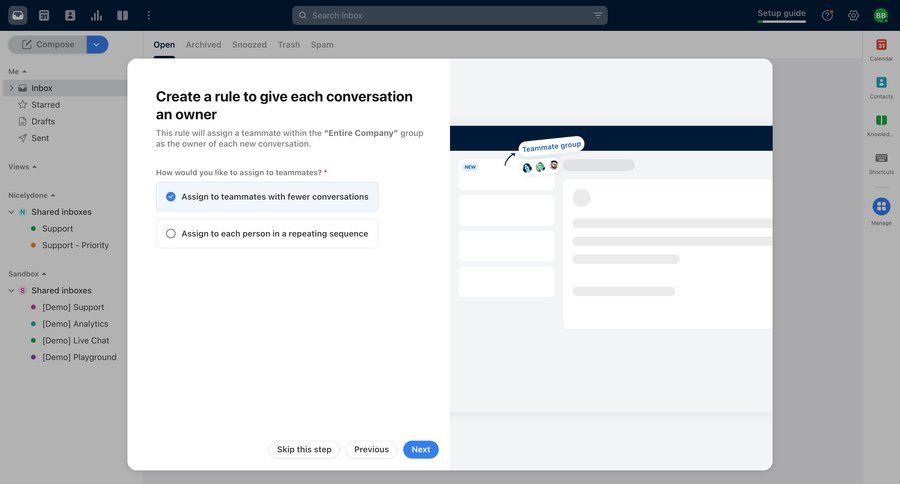Open the Support shared inbox

click(x=57, y=229)
